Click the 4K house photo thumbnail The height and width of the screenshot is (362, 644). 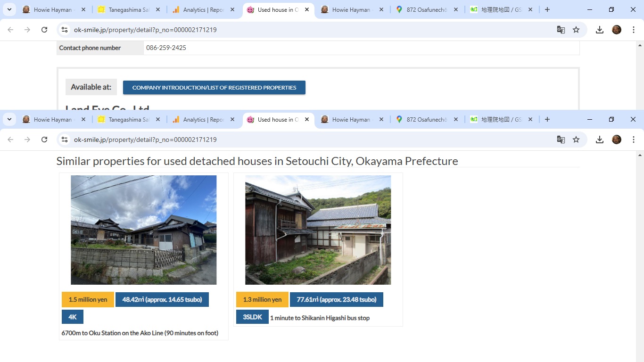tap(143, 230)
